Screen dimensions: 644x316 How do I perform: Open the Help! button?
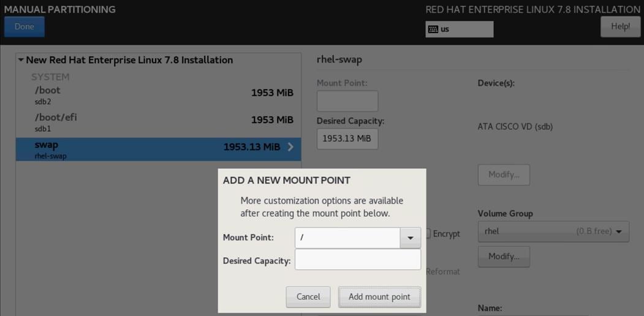point(620,27)
